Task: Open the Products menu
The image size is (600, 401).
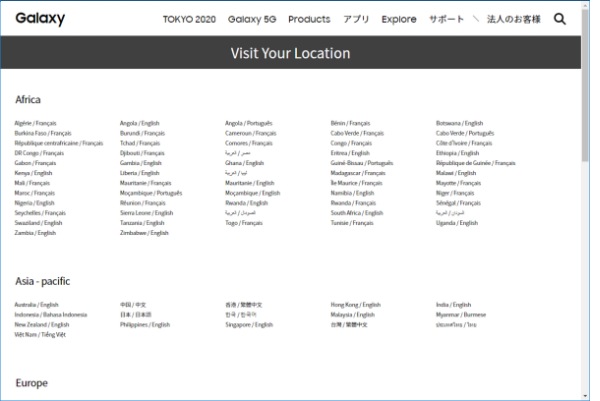Action: point(309,19)
